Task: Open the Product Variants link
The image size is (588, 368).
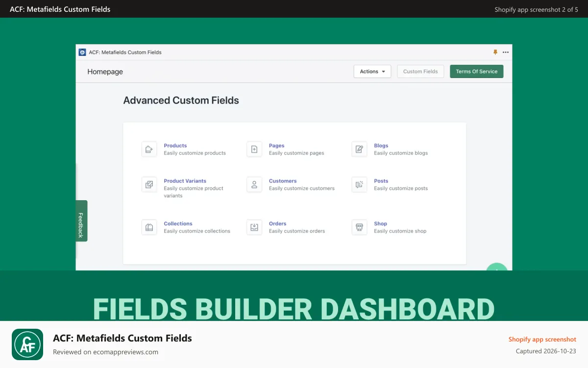Action: point(185,181)
